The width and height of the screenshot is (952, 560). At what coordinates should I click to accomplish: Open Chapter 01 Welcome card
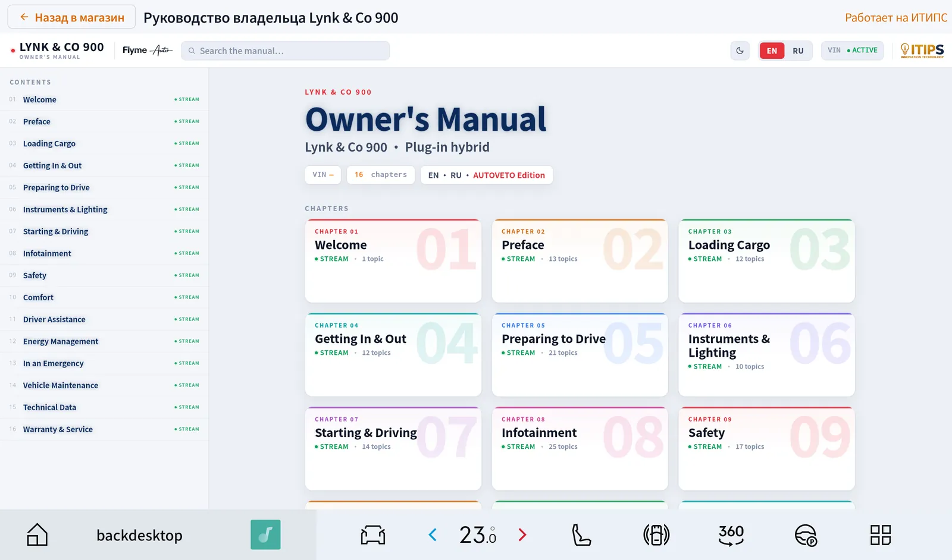pos(393,261)
